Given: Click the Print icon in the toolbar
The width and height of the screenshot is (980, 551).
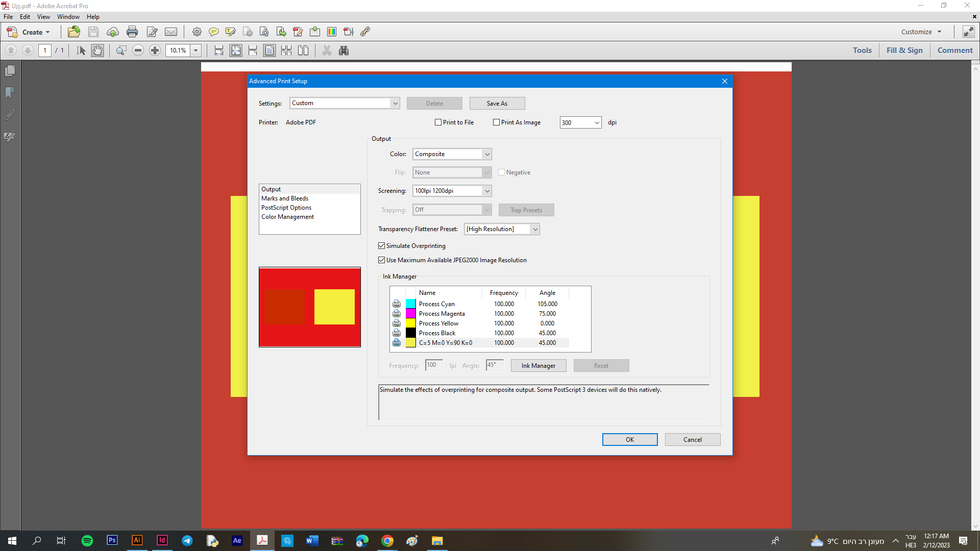Looking at the screenshot, I should pyautogui.click(x=132, y=32).
